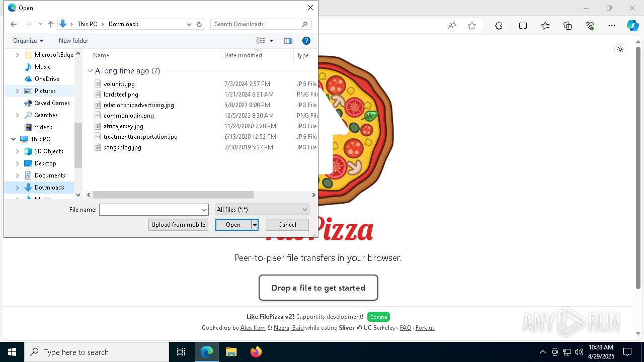644x362 pixels.
Task: Expand the Desktop tree node
Action: [x=18, y=163]
